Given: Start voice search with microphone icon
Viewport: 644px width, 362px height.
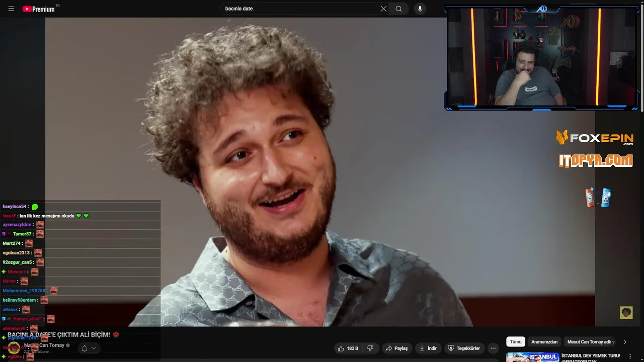Looking at the screenshot, I should (x=420, y=9).
